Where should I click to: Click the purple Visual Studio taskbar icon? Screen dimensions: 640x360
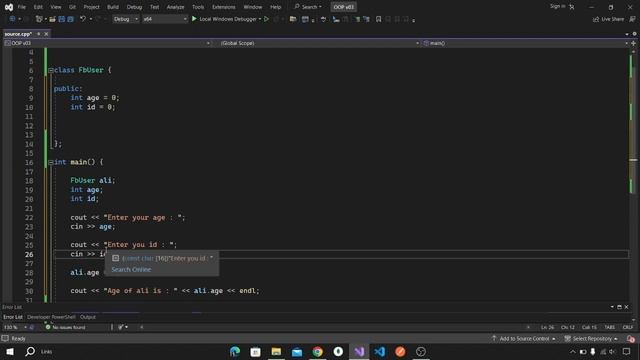[359, 351]
